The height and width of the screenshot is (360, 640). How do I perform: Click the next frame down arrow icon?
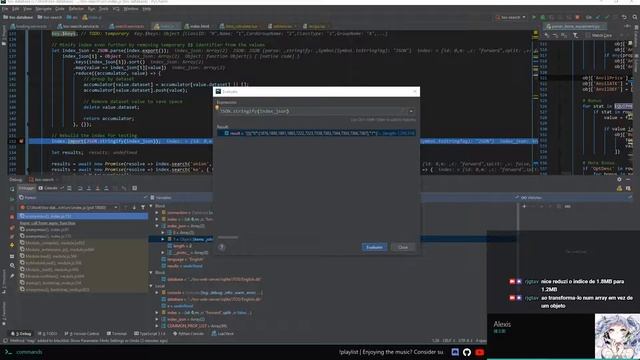pos(134,207)
